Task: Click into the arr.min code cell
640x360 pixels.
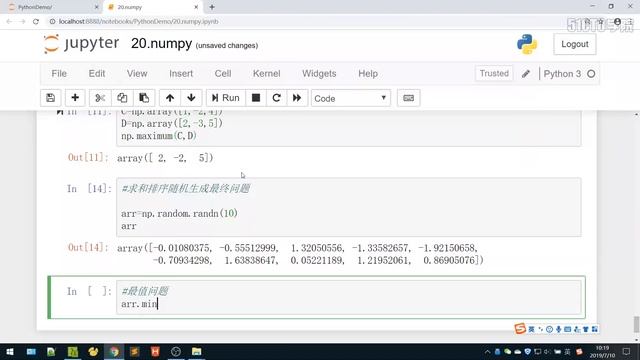Action: [349, 298]
